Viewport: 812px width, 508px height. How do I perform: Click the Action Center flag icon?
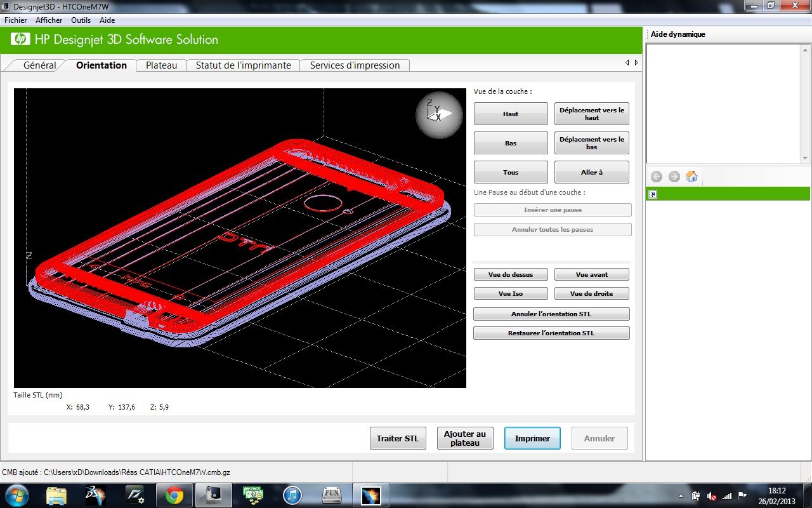click(742, 495)
